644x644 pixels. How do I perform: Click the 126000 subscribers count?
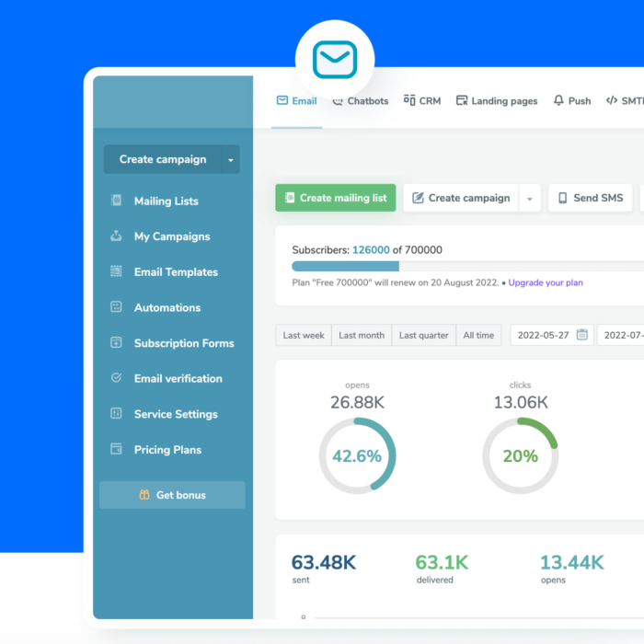(371, 249)
